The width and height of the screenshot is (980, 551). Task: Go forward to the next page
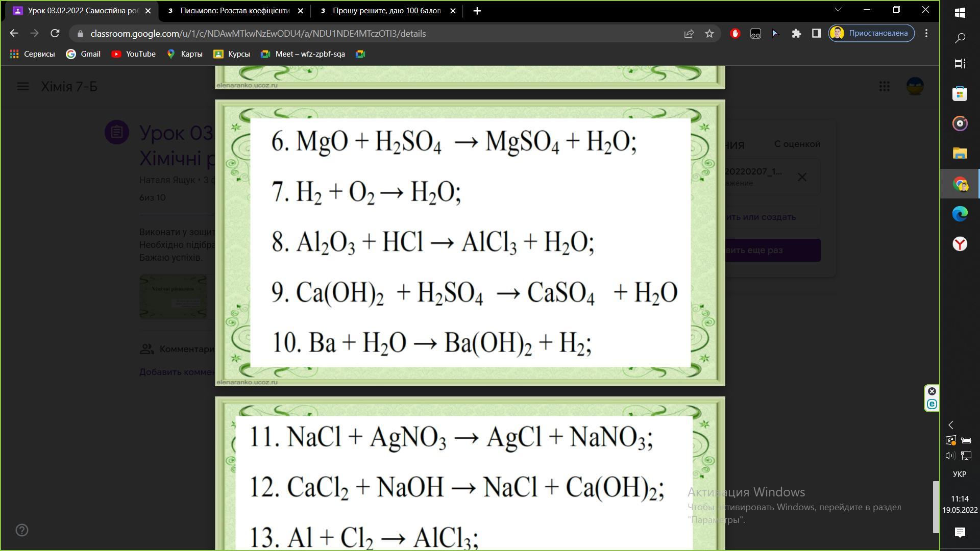[x=34, y=33]
